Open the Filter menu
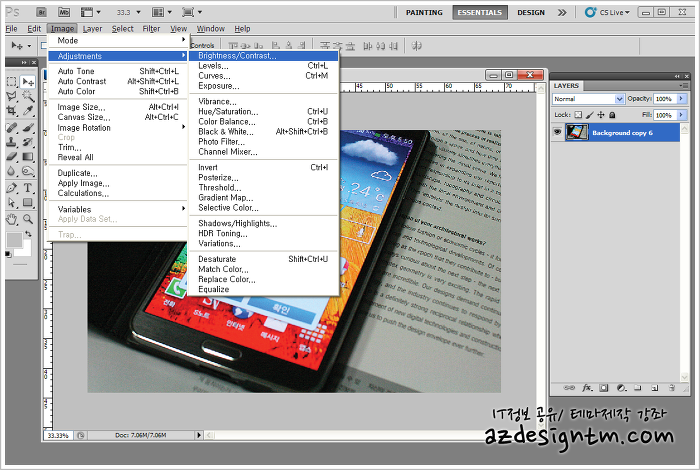Image resolution: width=700 pixels, height=470 pixels. point(151,29)
